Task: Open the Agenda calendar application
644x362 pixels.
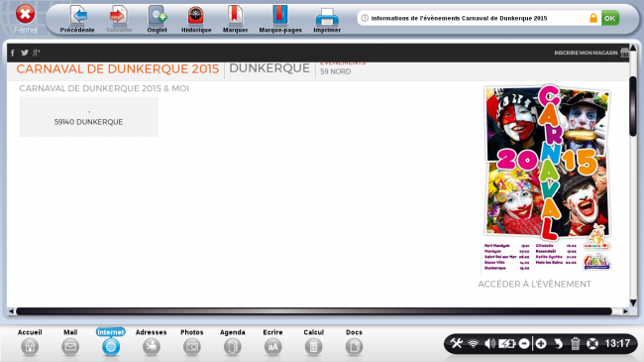Action: click(233, 342)
